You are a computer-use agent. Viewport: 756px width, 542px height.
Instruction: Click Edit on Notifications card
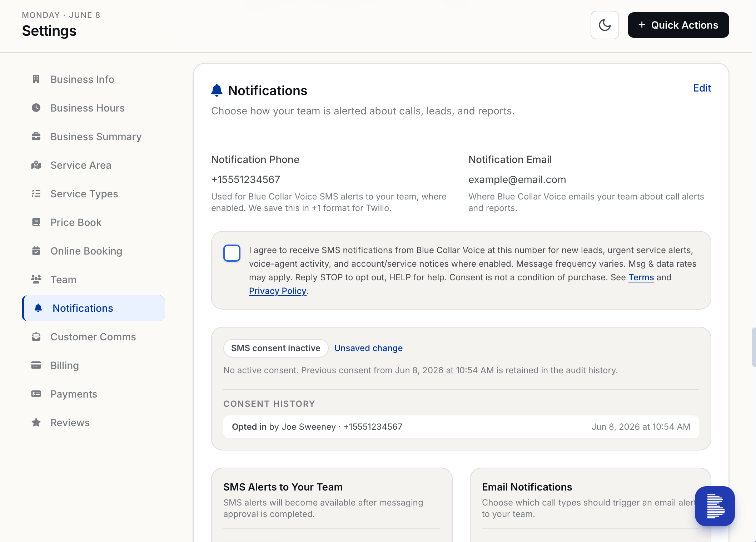[x=702, y=88]
